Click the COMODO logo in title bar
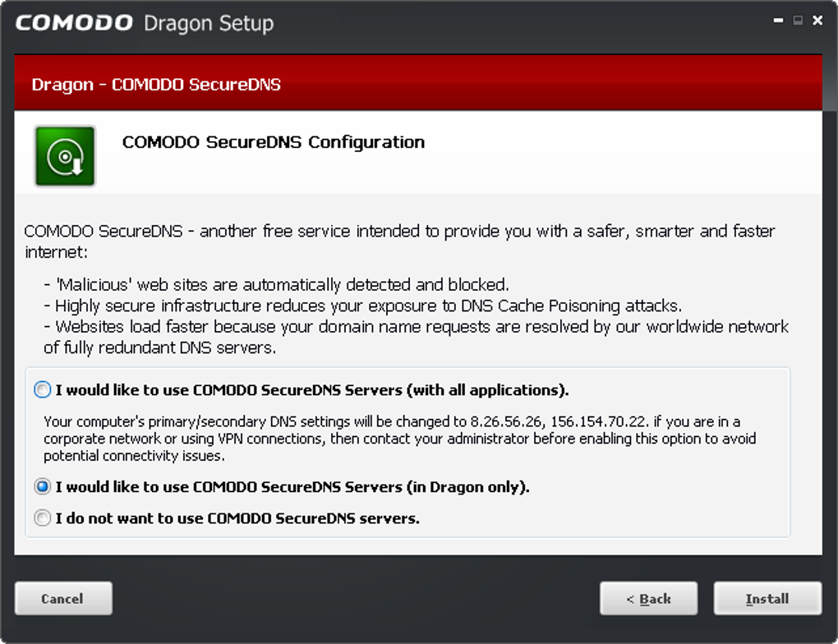The image size is (838, 644). [x=74, y=24]
